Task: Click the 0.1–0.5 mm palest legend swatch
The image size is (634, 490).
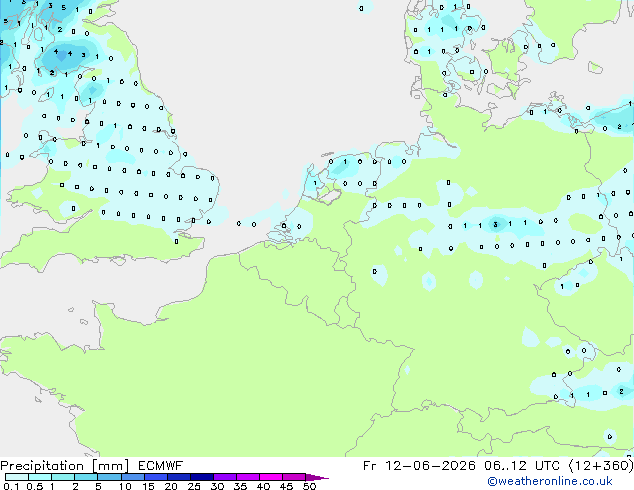Action: (x=17, y=477)
